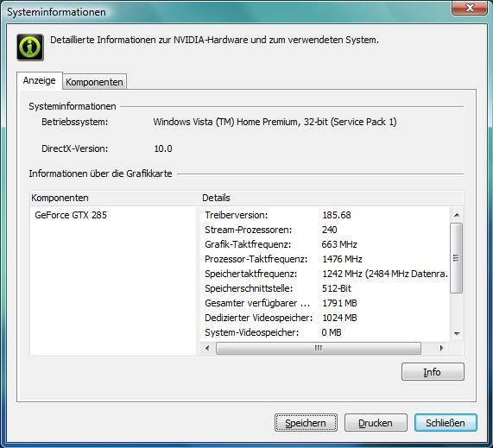Click the vertical scrollbar up arrow

[457, 215]
